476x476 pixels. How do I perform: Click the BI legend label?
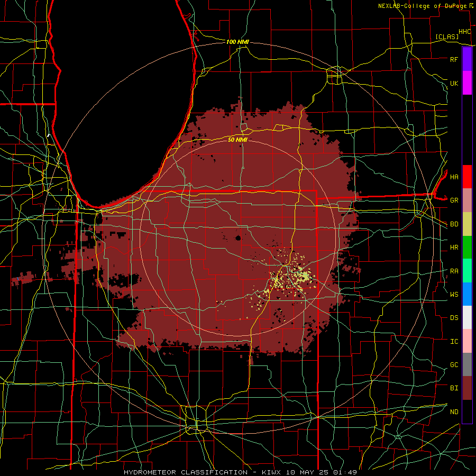tap(454, 388)
